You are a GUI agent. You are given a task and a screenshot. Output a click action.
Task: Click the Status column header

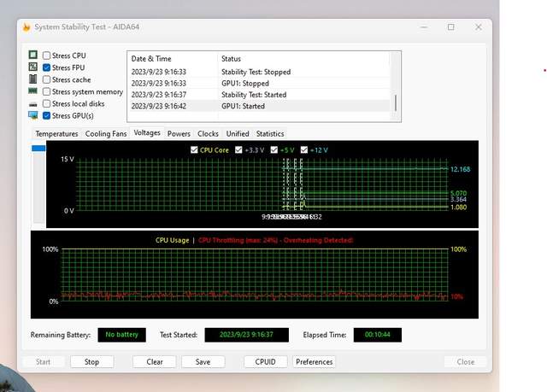303,59
